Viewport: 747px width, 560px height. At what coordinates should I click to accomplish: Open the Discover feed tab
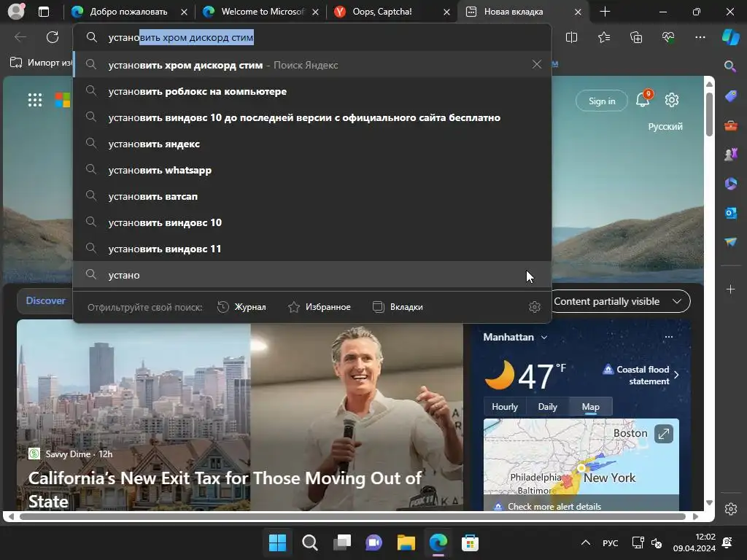(45, 300)
